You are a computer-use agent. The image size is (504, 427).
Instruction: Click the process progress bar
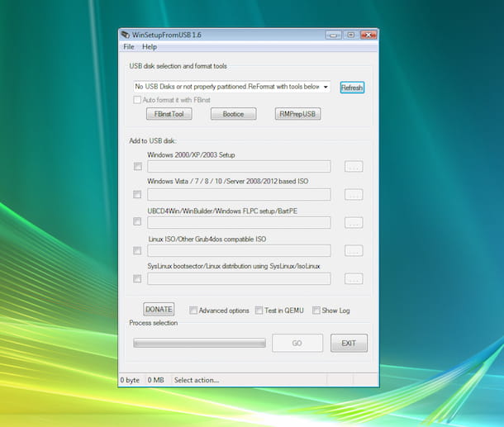click(x=200, y=343)
